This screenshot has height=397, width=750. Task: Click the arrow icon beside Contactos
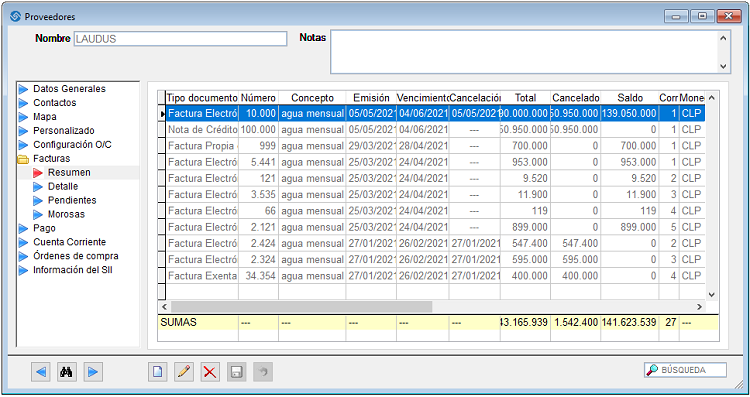[x=23, y=103]
